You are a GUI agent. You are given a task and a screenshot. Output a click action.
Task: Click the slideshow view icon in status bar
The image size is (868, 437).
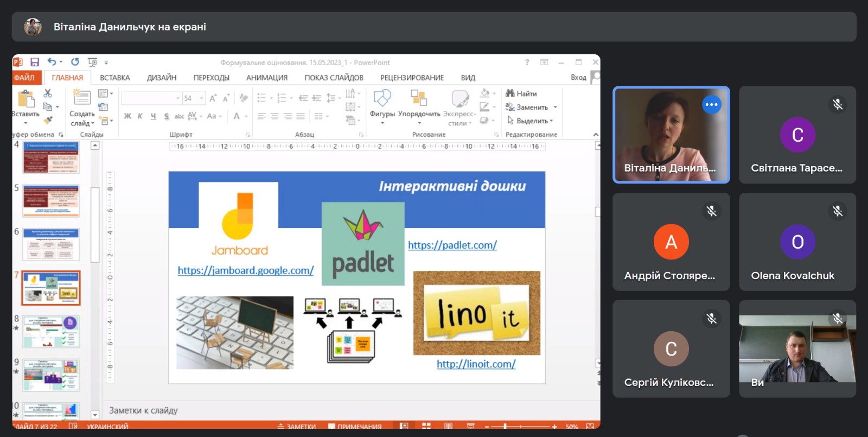(470, 426)
